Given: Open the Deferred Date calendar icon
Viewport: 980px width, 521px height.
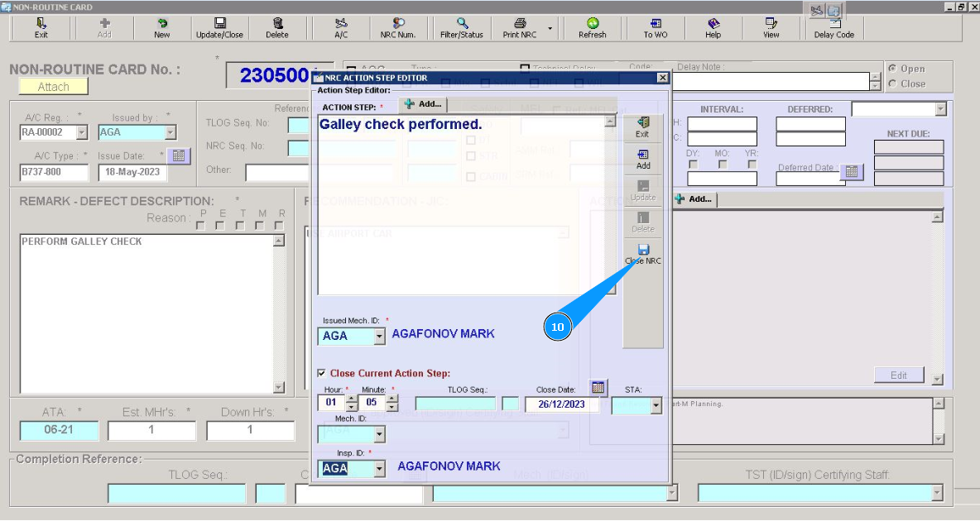Looking at the screenshot, I should (852, 171).
